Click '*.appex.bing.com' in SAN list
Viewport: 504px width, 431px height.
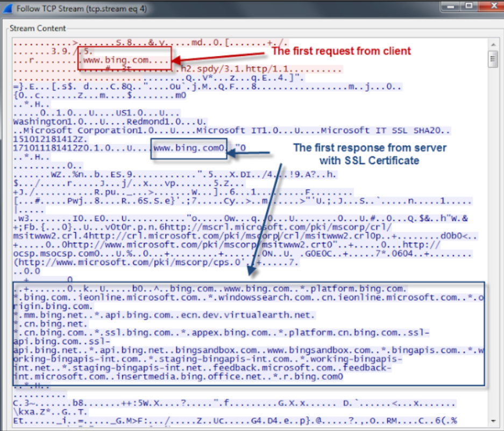224,332
